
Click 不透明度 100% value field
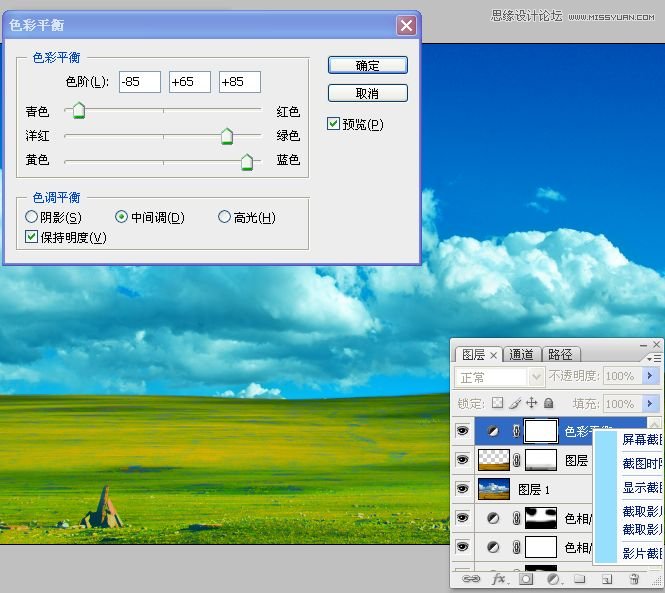pos(623,376)
